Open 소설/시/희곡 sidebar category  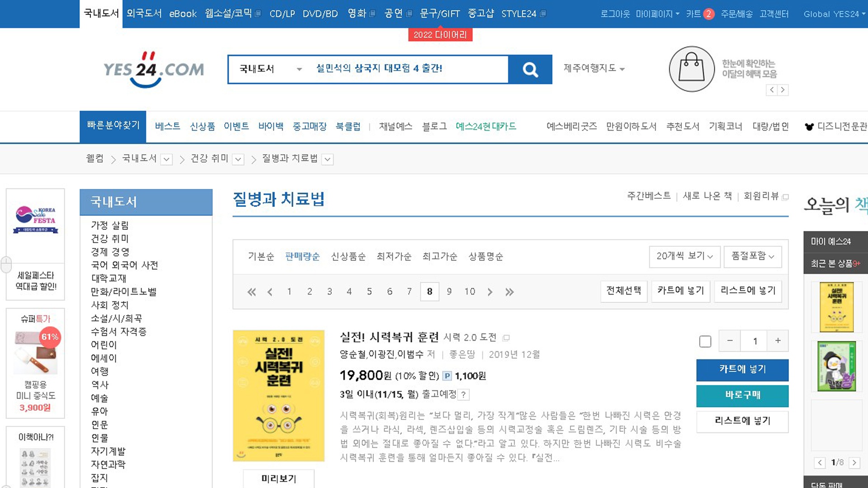click(x=117, y=319)
